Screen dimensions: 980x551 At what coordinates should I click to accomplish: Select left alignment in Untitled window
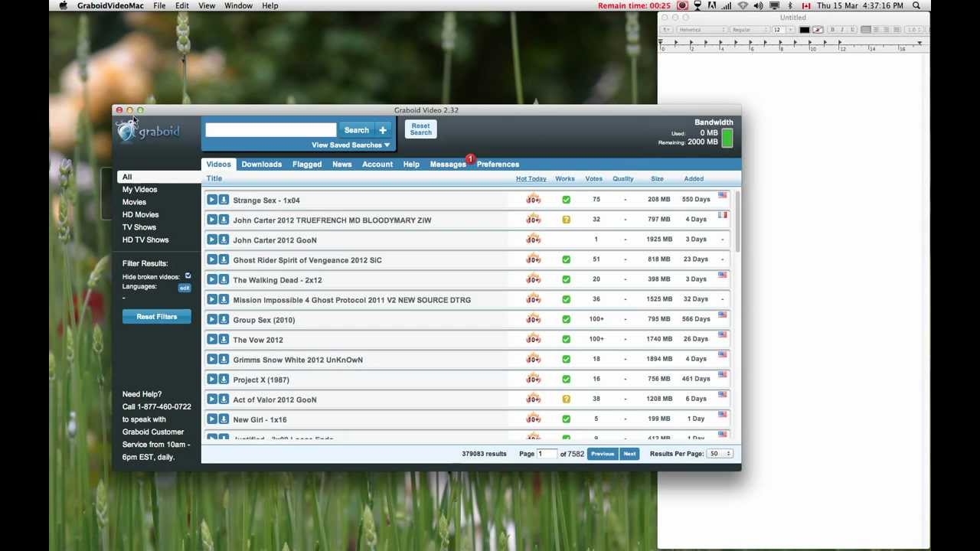click(866, 30)
